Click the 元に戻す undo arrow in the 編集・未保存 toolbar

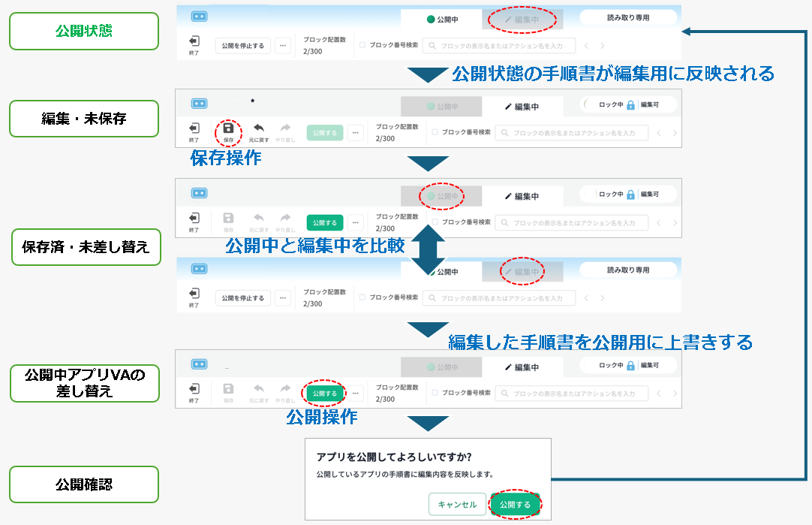(259, 128)
